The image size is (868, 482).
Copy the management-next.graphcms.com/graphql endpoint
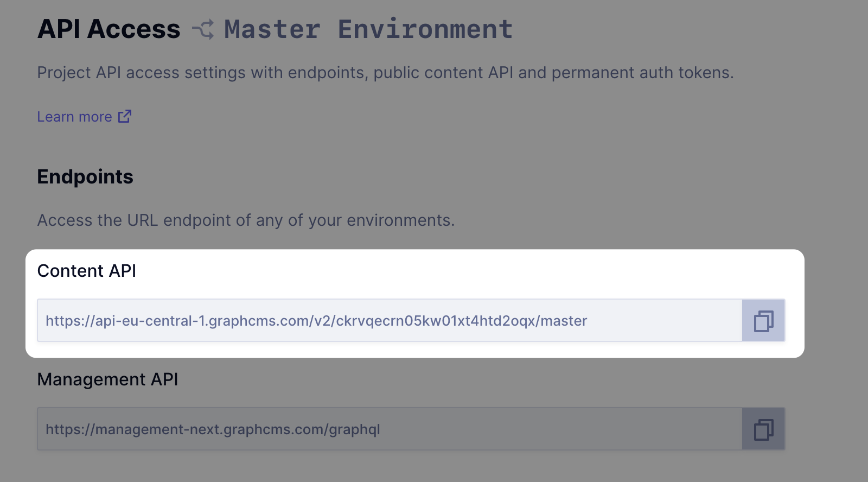coord(763,429)
